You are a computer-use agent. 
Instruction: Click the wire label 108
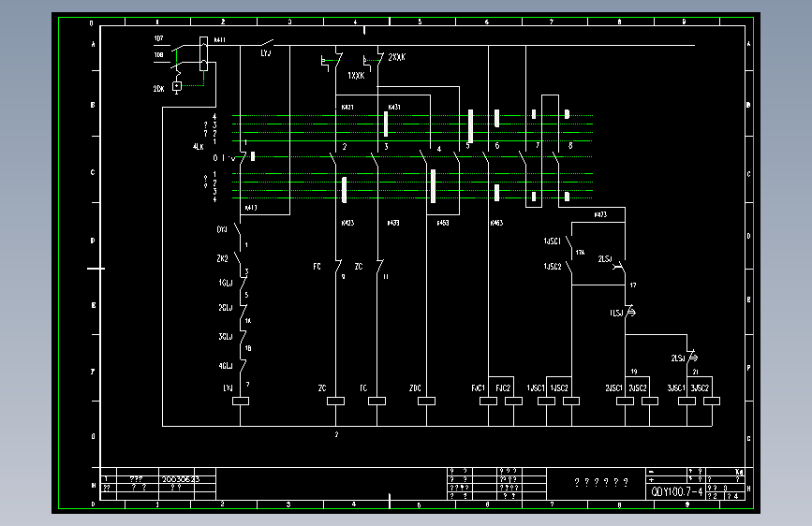[158, 55]
